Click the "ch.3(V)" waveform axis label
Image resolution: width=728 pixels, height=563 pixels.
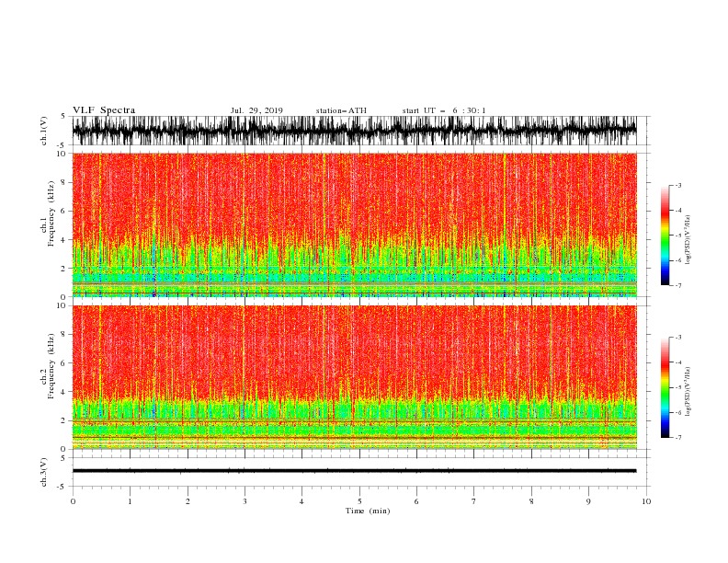coord(44,472)
